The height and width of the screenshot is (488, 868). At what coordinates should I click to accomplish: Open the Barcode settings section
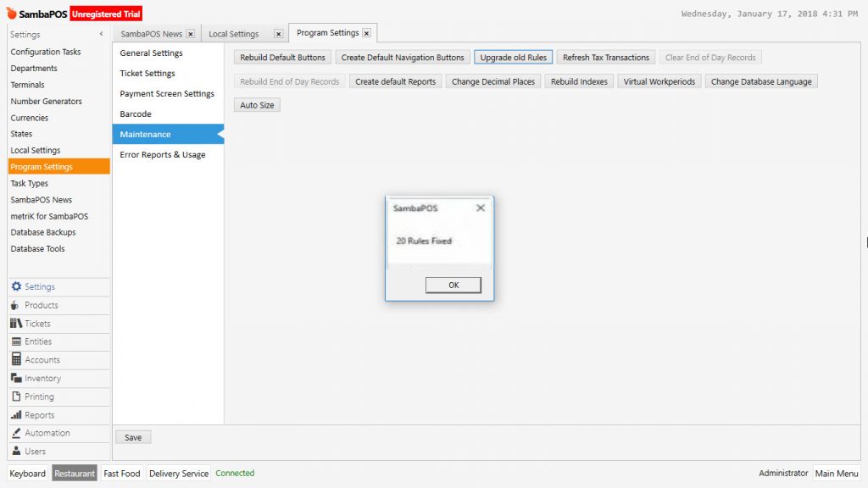(169, 114)
